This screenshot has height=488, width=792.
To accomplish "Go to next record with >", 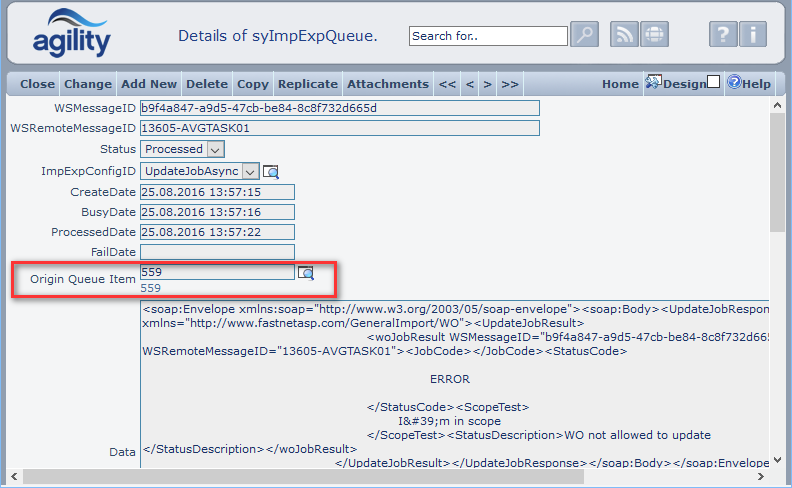I will [x=487, y=84].
